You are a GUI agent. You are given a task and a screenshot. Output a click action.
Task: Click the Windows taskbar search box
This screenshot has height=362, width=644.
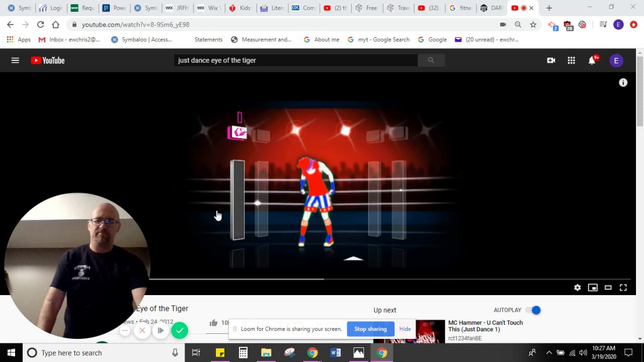click(104, 353)
